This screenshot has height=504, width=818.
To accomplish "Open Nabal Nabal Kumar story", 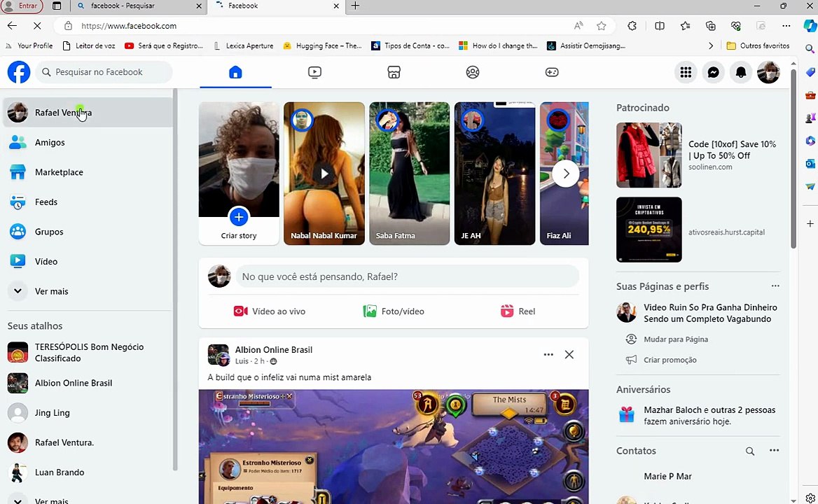I will pyautogui.click(x=324, y=174).
